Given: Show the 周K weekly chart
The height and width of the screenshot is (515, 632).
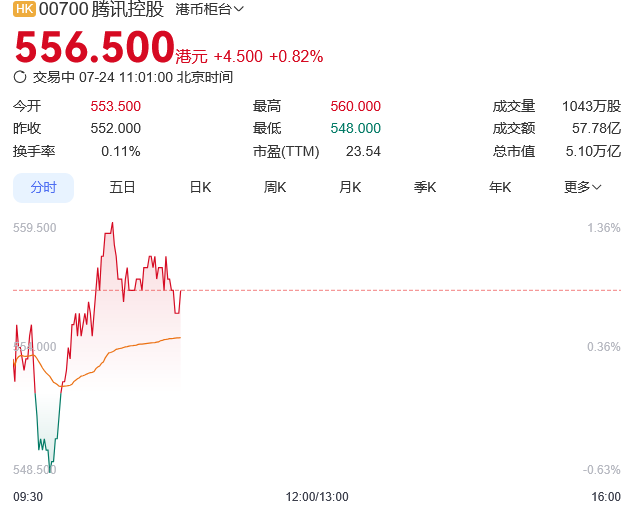Looking at the screenshot, I should point(275,187).
